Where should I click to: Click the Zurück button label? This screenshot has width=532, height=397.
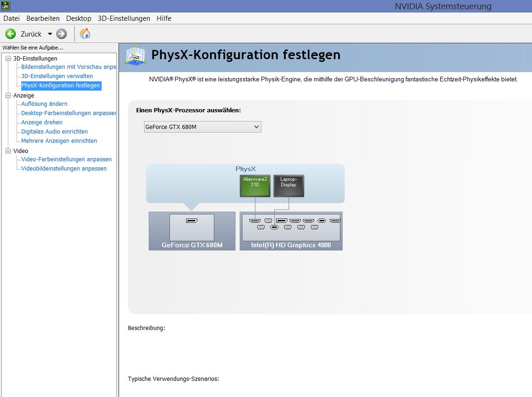click(31, 34)
